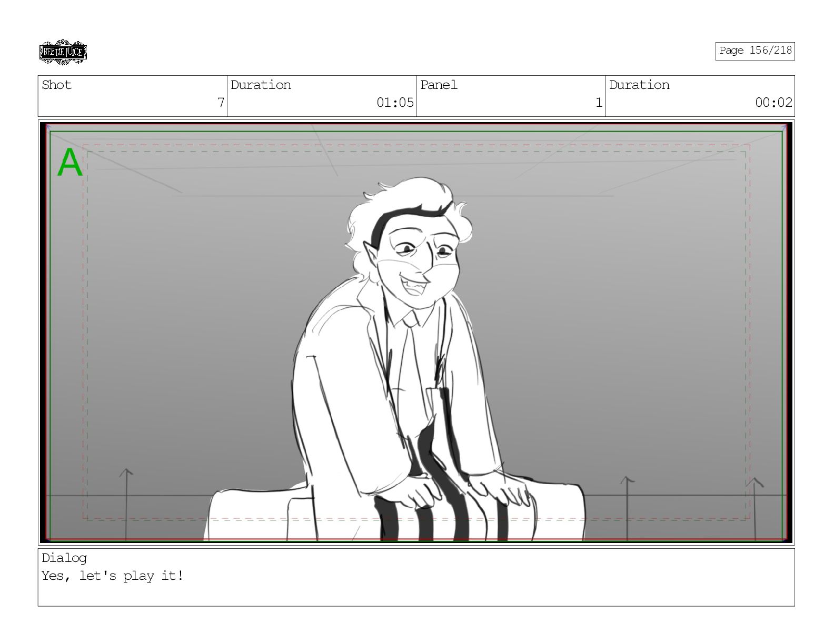This screenshot has height=644, width=834.
Task: Click panel number 1
Action: (599, 103)
